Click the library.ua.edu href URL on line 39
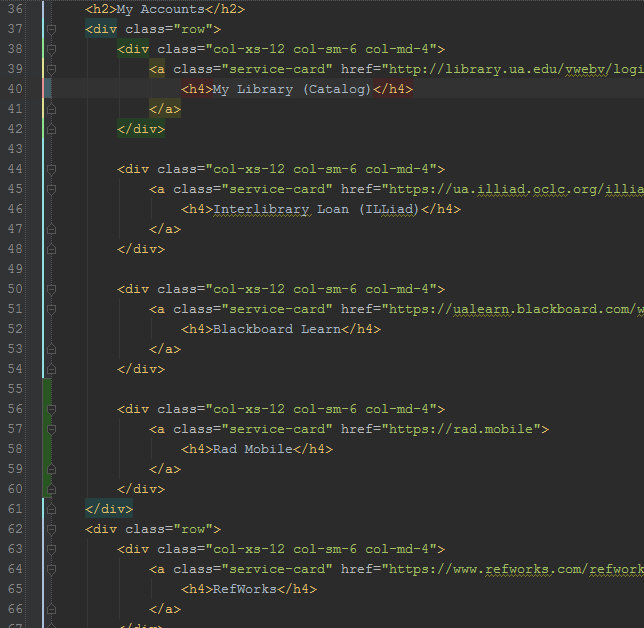 pyautogui.click(x=516, y=69)
